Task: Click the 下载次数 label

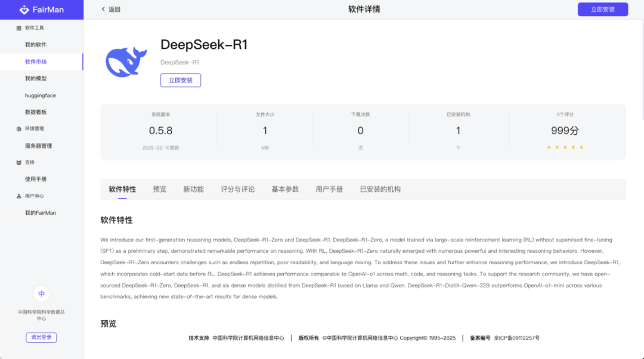Action: (x=360, y=114)
